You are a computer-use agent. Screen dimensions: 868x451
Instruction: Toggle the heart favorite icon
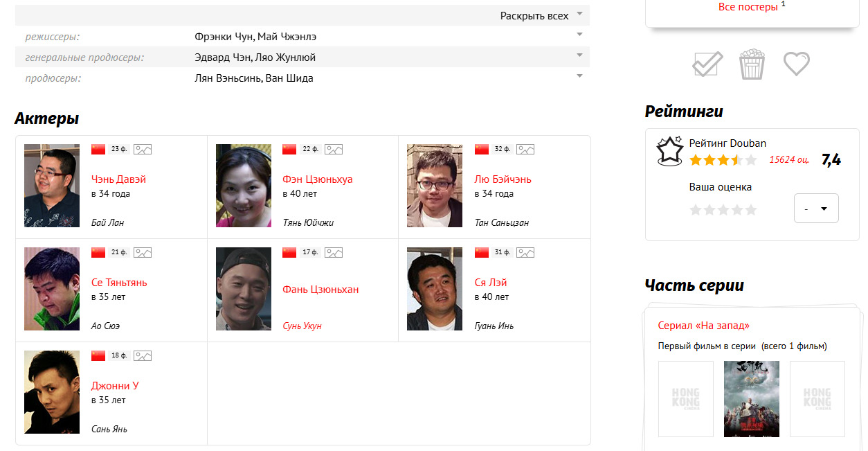click(x=796, y=64)
